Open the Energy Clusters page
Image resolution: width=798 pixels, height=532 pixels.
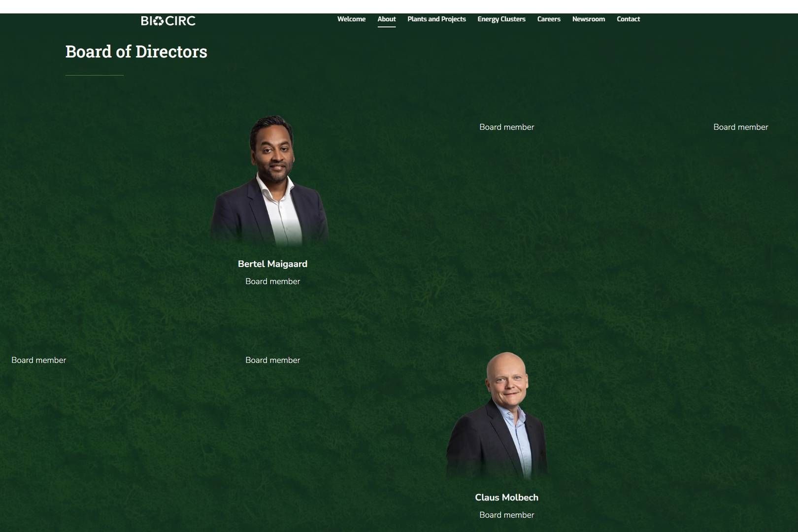tap(501, 19)
